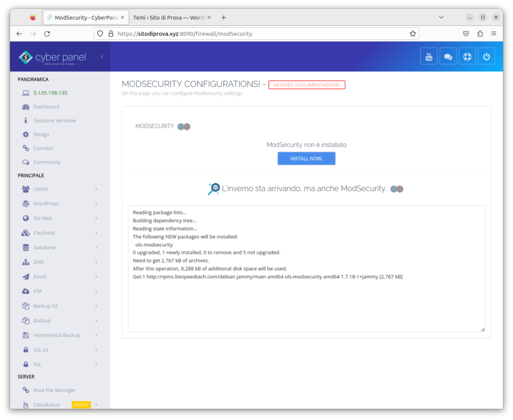Screen dimensions: 513x420
Task: Close the Temi Sito di Prova tab
Action: click(x=209, y=18)
